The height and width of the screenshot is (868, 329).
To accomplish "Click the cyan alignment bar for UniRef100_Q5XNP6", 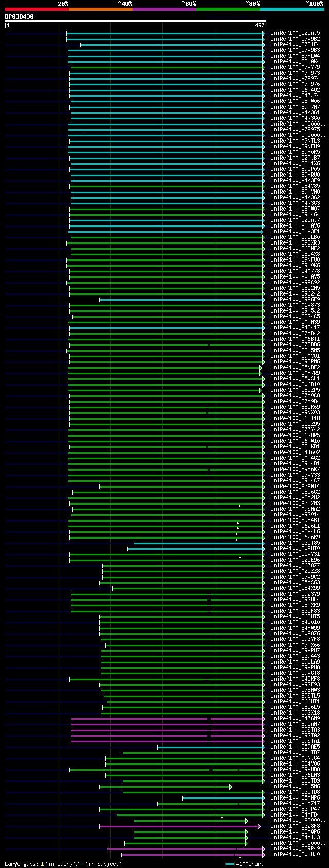I will point(224,798).
